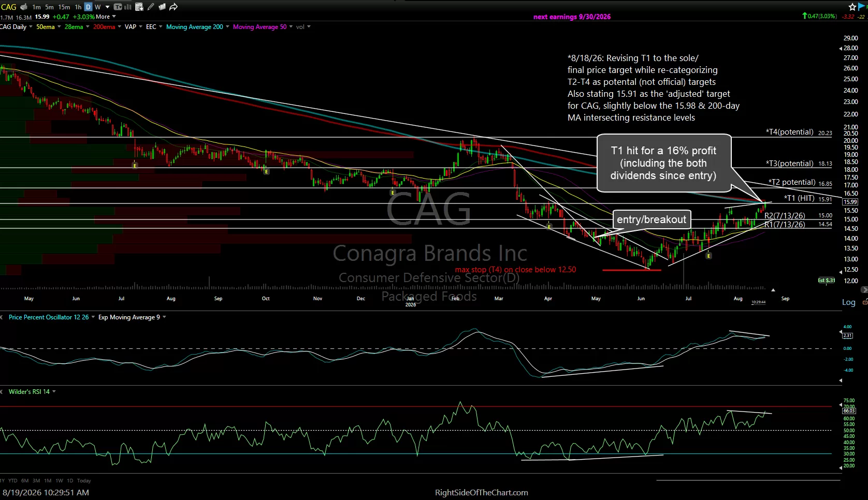Viewport: 868px width, 500px height.
Task: Expand the More quote details dropdown
Action: tap(106, 17)
